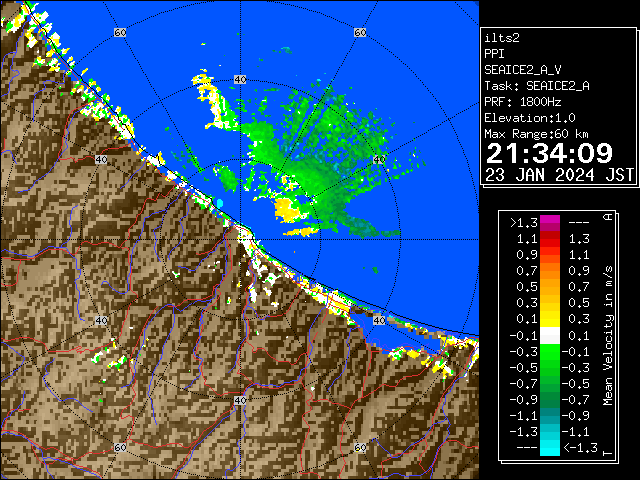The image size is (640, 480).
Task: Select the 'PPI' scan type text
Action: pos(494,54)
